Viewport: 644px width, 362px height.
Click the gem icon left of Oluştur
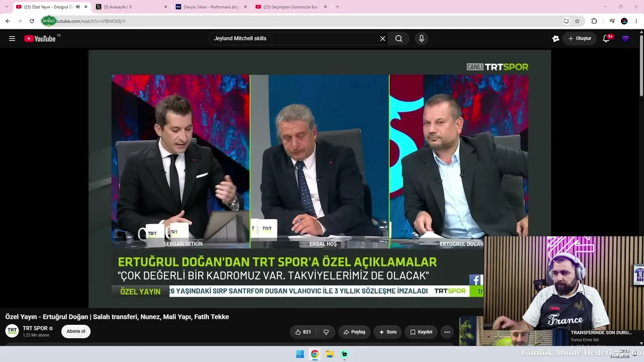pyautogui.click(x=556, y=39)
